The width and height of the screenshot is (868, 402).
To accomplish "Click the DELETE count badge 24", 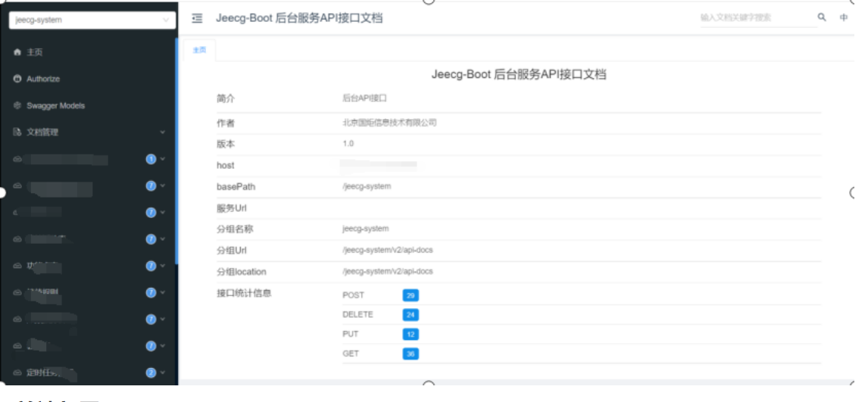I will [411, 315].
